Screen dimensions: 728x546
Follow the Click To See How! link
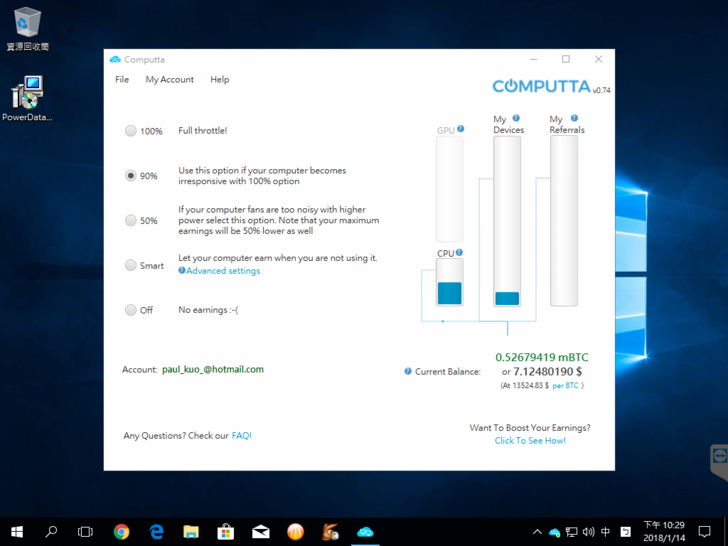click(530, 441)
